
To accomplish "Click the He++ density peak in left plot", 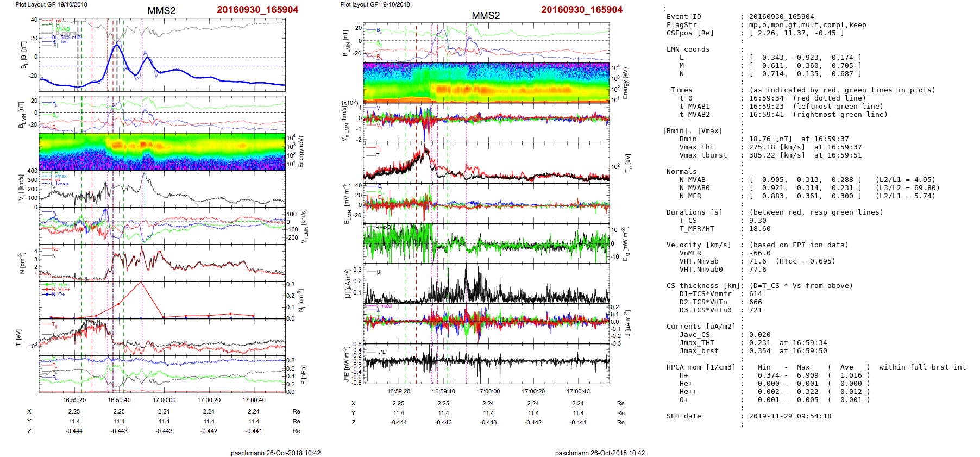I will point(141,282).
